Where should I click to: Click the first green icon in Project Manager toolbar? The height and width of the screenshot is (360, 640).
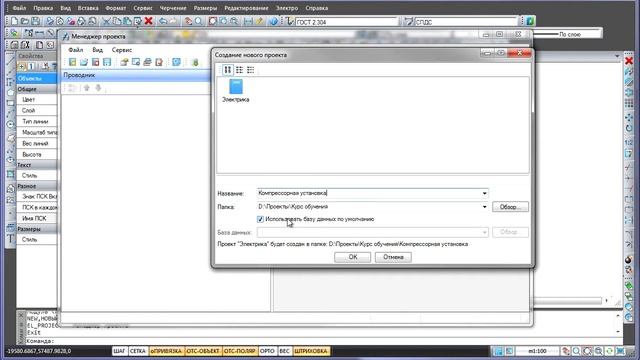click(x=72, y=62)
